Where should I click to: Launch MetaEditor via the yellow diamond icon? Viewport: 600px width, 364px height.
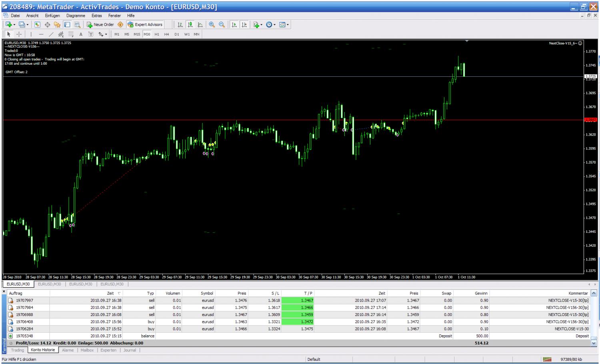120,24
